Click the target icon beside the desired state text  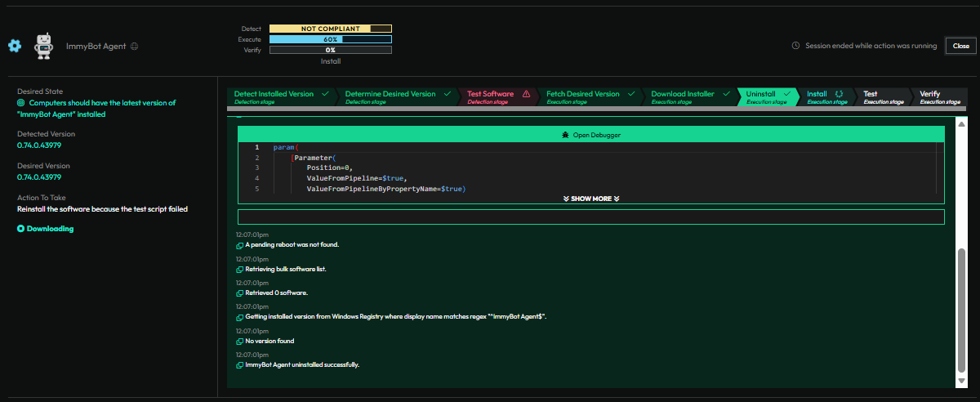(x=21, y=104)
